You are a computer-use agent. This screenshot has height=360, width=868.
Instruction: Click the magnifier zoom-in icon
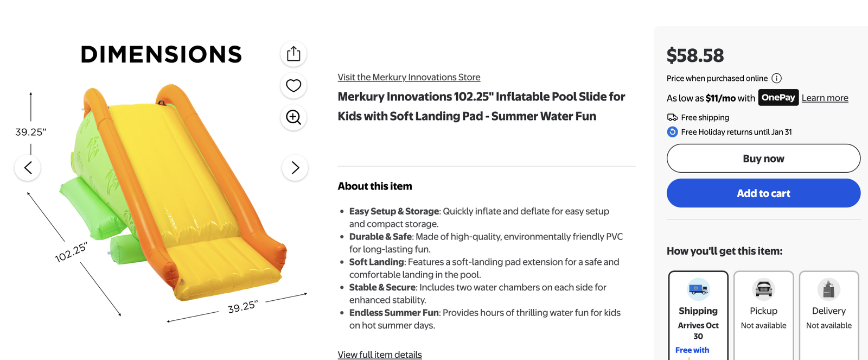293,117
